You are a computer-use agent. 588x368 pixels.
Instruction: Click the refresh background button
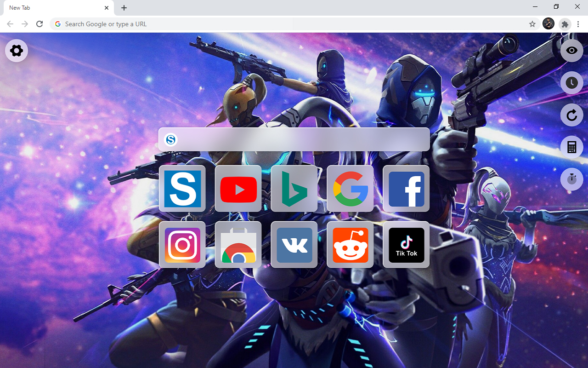click(571, 115)
